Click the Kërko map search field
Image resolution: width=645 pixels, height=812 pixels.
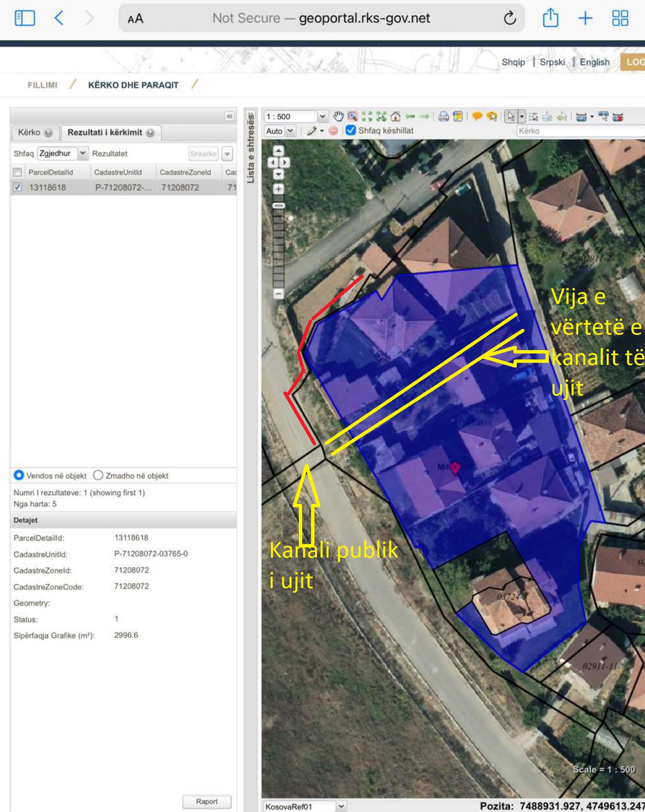pyautogui.click(x=580, y=131)
